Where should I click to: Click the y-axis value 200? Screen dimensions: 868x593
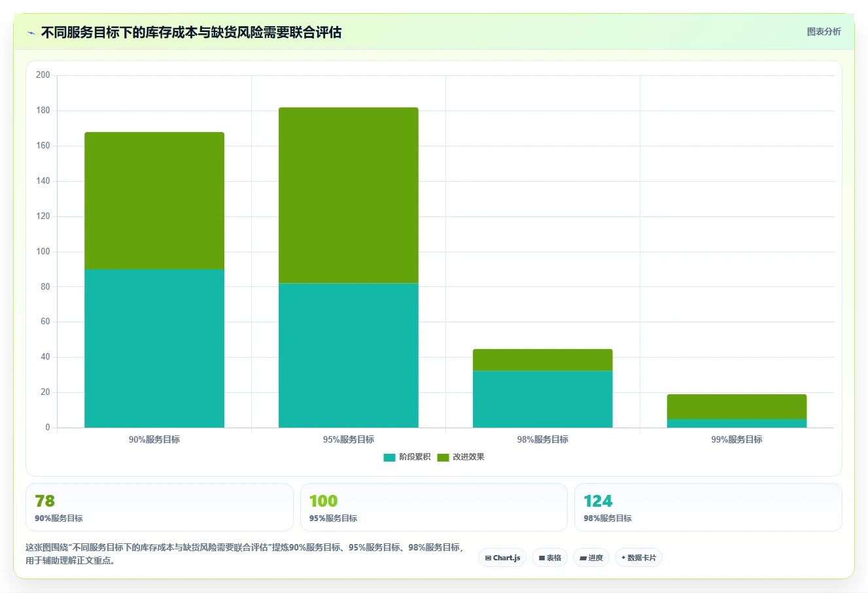43,75
